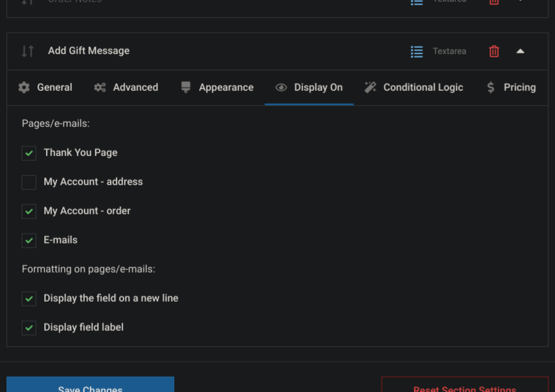This screenshot has width=555, height=392.
Task: Disable the E-mails checkbox
Action: [29, 240]
